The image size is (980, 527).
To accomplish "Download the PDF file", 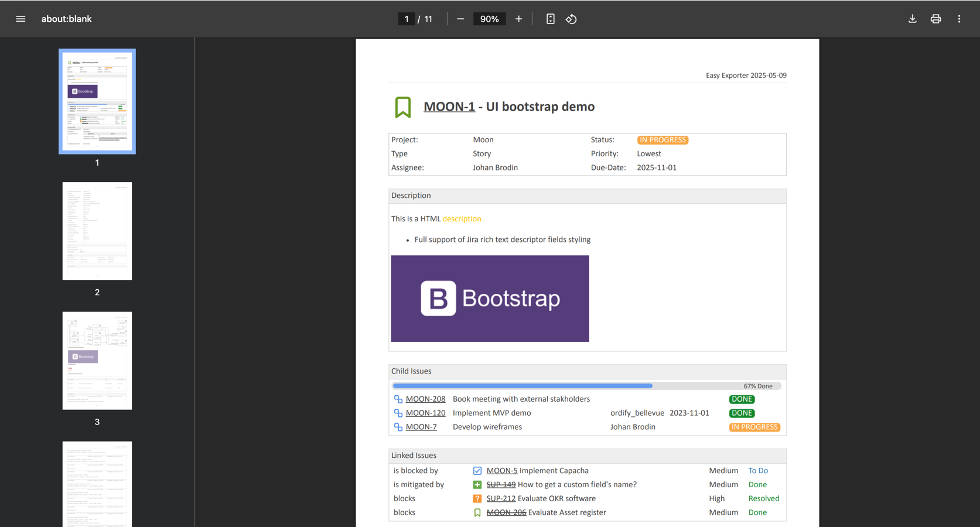I will click(912, 19).
